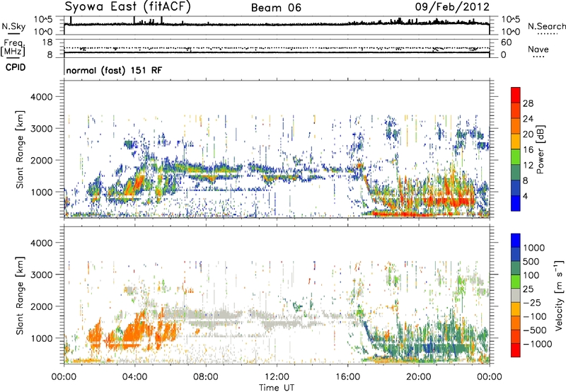The image size is (566, 392).
Task: Click the '-1000' velocity colorbar tick
Action: pos(538,344)
